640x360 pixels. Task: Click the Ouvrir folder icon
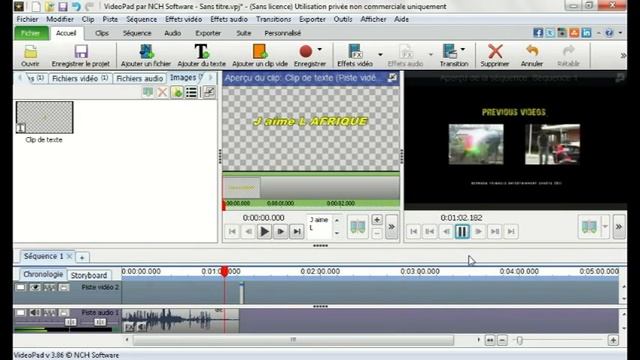30,52
